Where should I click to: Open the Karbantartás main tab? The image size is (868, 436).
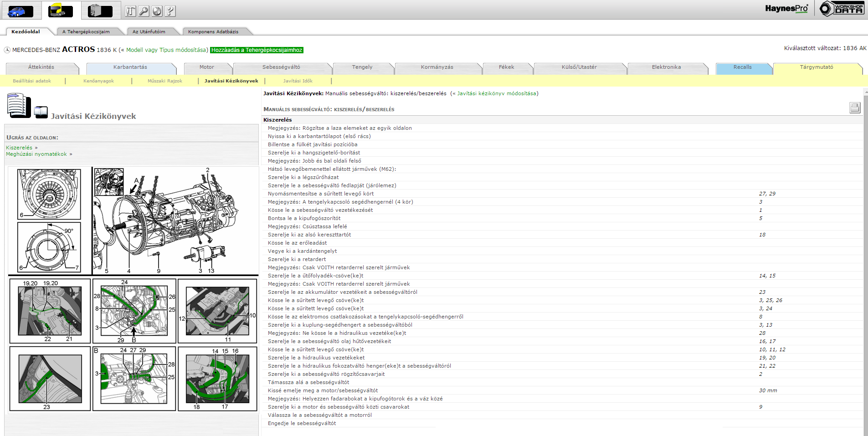tap(130, 67)
